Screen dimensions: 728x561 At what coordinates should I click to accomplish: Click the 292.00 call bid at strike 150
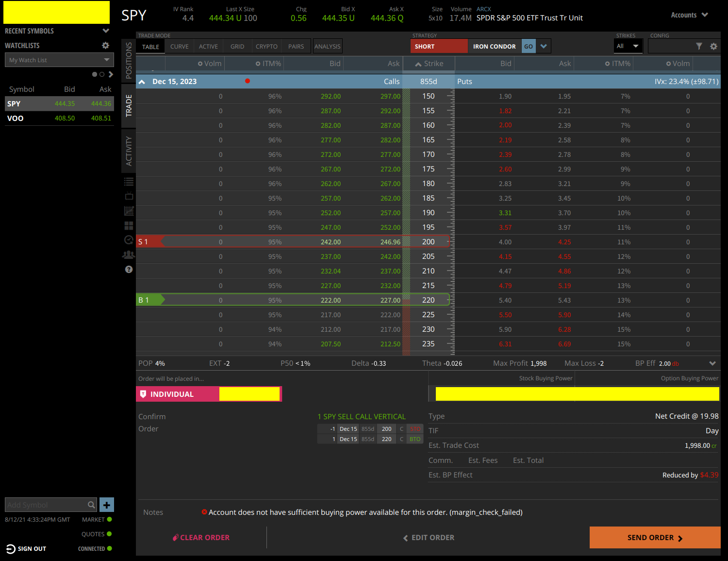point(331,96)
